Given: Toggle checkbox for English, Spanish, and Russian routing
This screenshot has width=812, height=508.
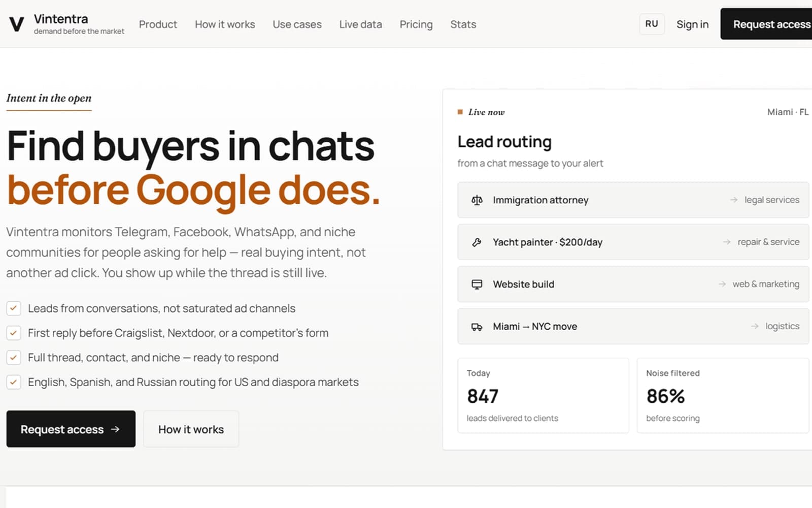Looking at the screenshot, I should click(x=14, y=382).
